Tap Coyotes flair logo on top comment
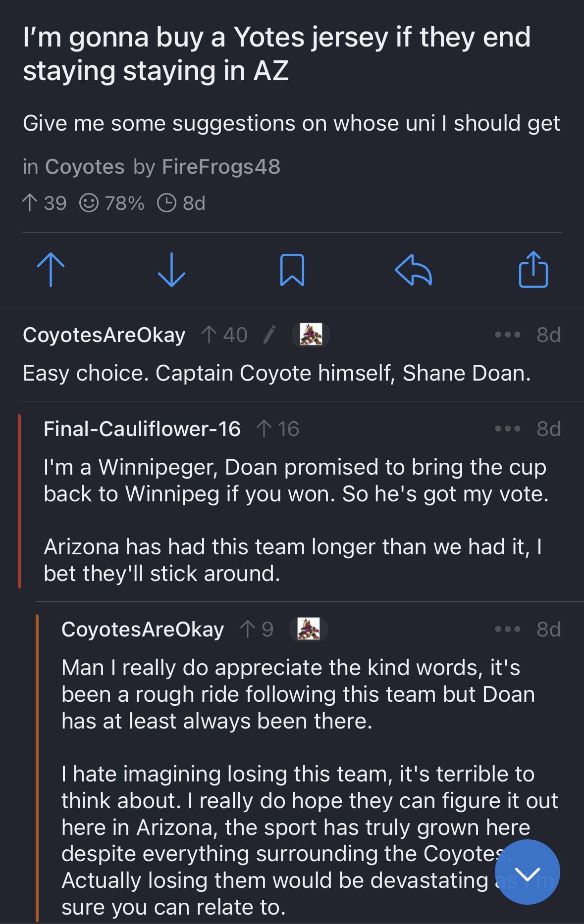This screenshot has width=584, height=924. (311, 335)
